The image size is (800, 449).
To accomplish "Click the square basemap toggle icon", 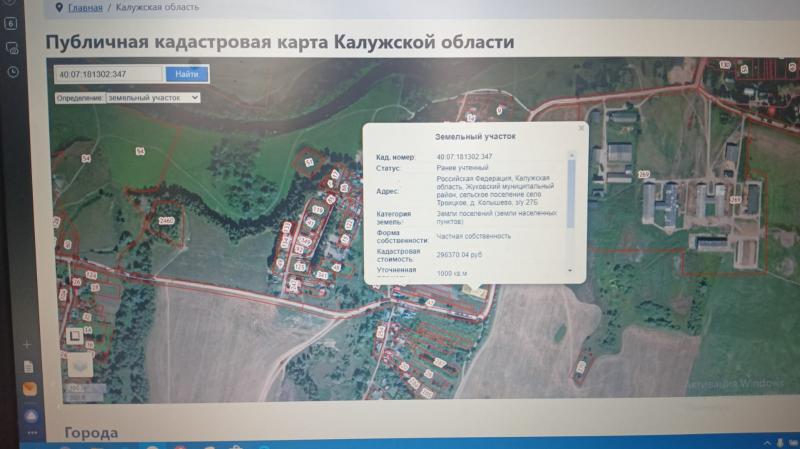I will click(x=77, y=336).
